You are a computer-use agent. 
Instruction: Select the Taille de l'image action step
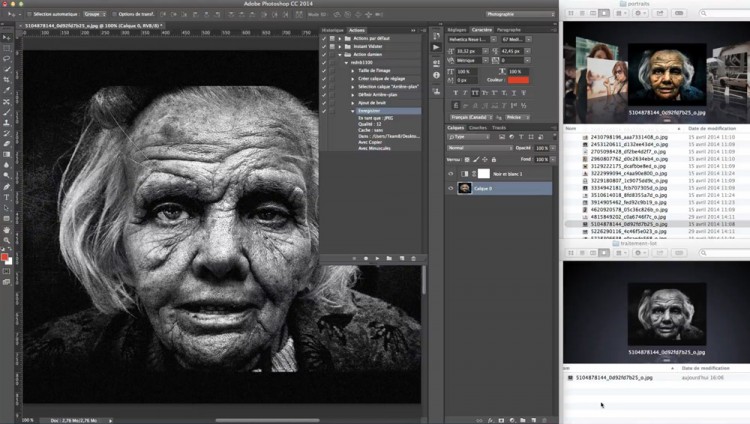point(376,73)
